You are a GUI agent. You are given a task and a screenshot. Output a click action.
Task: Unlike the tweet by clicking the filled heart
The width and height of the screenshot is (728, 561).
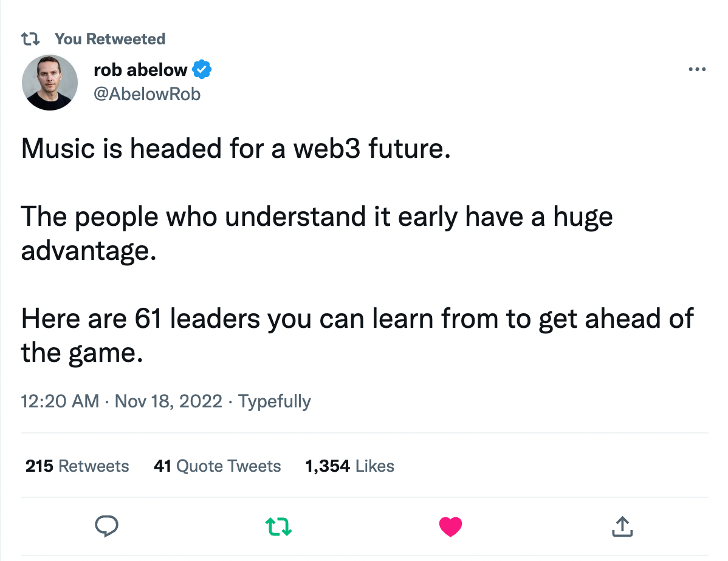coord(450,527)
